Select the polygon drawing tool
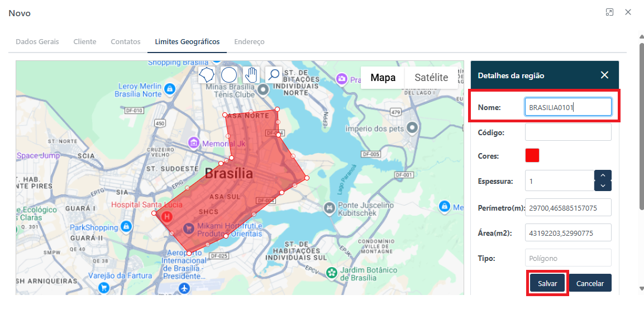The height and width of the screenshot is (314, 644). pos(207,75)
